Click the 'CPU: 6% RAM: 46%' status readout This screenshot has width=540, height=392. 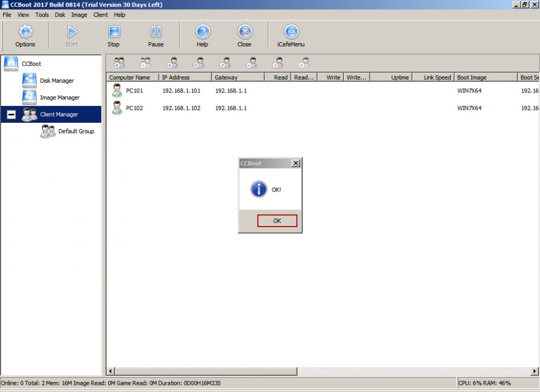(x=484, y=383)
